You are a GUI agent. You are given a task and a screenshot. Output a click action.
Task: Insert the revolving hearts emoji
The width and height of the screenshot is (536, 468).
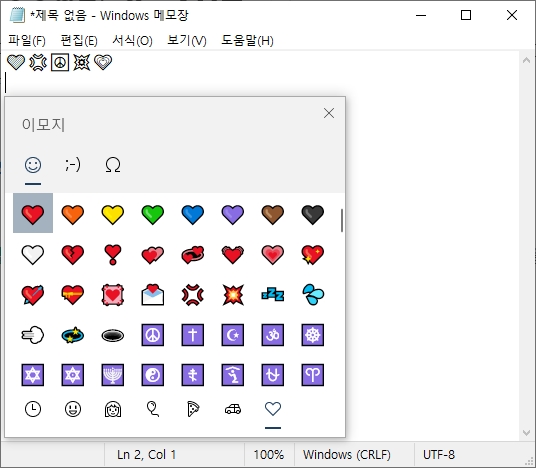point(193,254)
